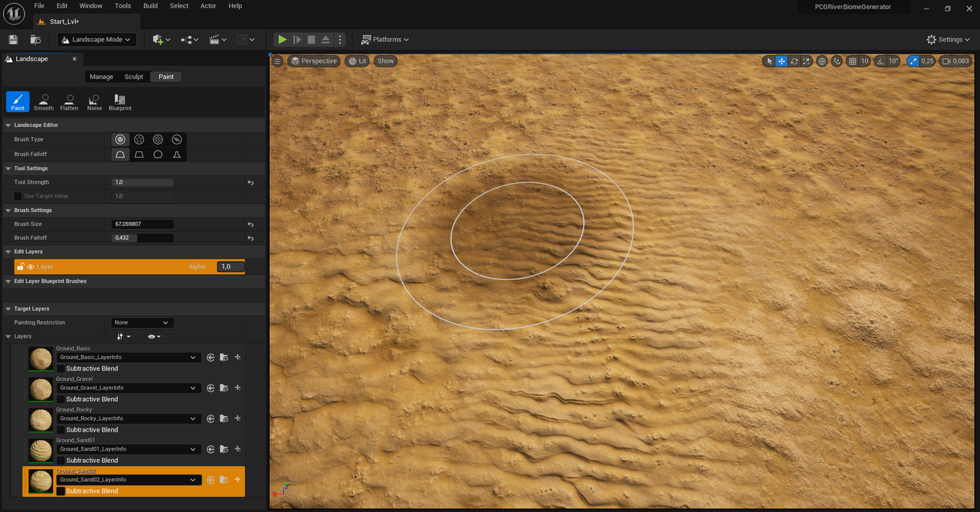Screen dimensions: 980x512
Task: Adjust the Brush Falloff slider value
Action: point(142,238)
